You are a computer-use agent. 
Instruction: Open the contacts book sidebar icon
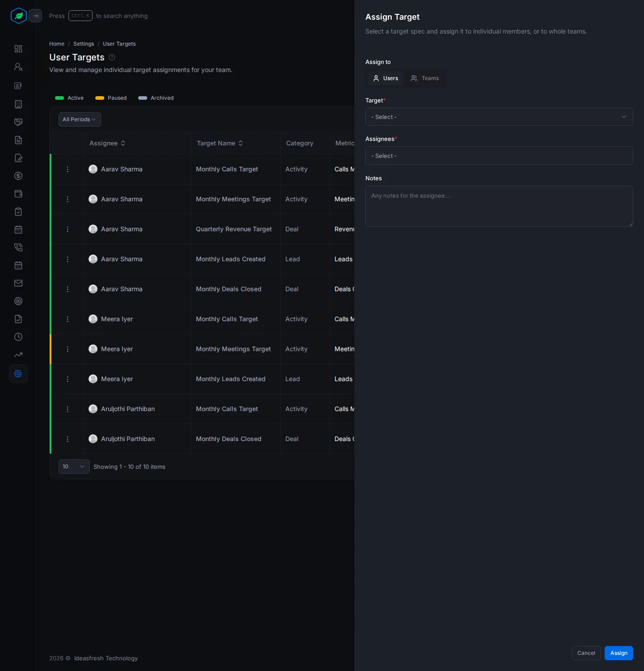pyautogui.click(x=18, y=85)
